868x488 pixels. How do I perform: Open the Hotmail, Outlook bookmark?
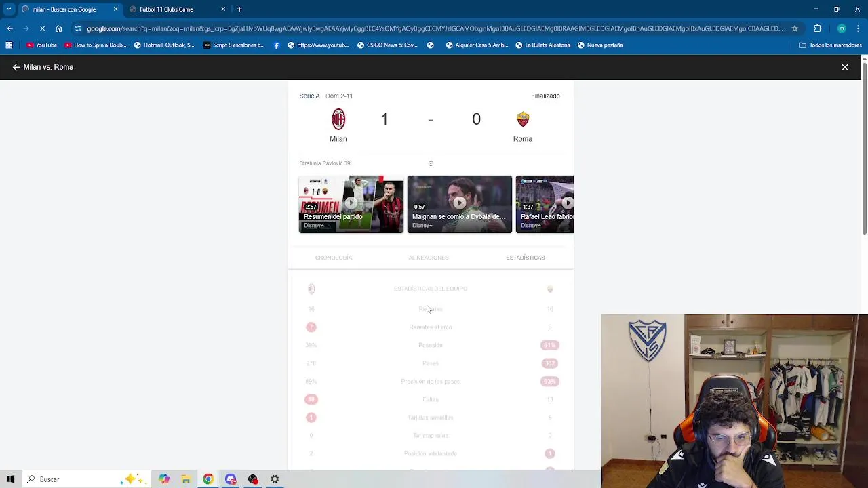[x=164, y=45]
